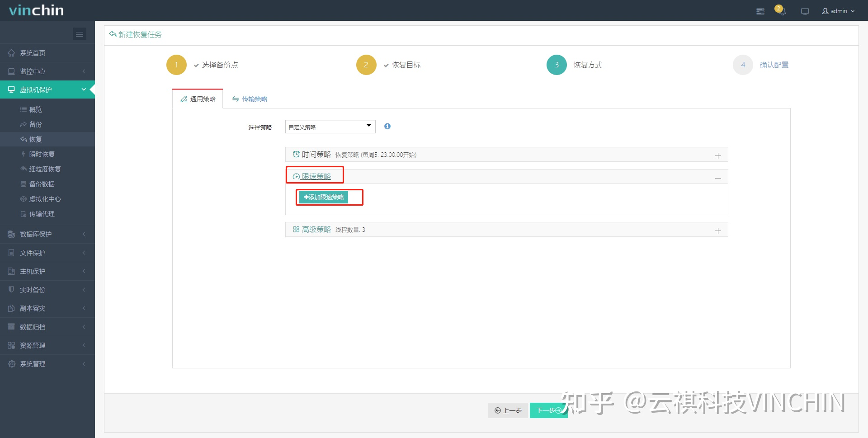Expand the 时间策略 section
The image size is (868, 438).
click(718, 155)
